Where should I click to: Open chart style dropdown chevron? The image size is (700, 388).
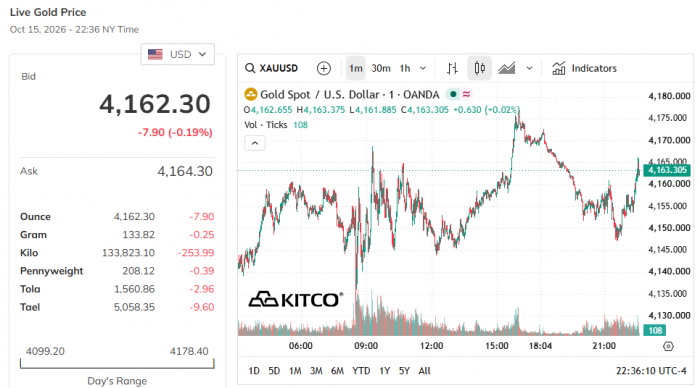529,68
